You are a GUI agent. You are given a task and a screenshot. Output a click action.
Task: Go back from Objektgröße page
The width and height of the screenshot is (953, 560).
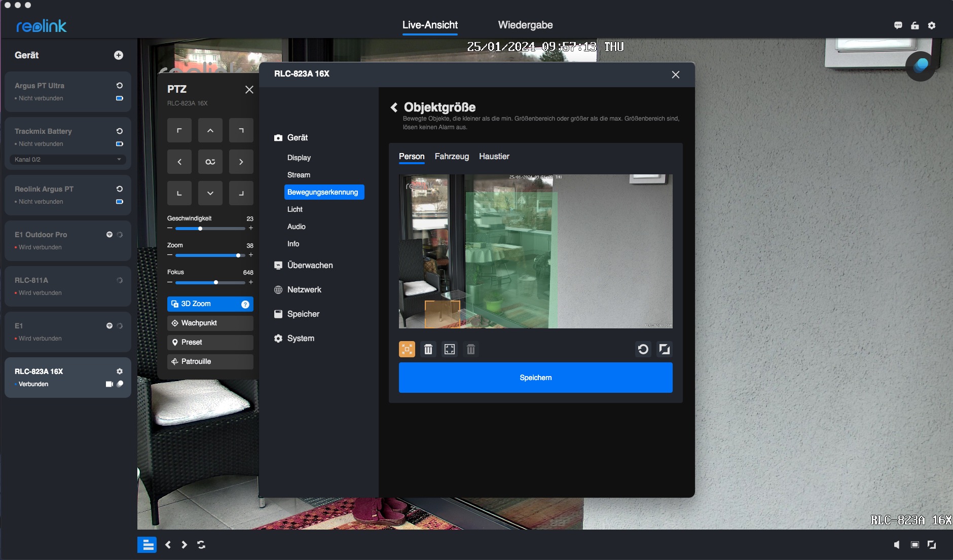(394, 107)
